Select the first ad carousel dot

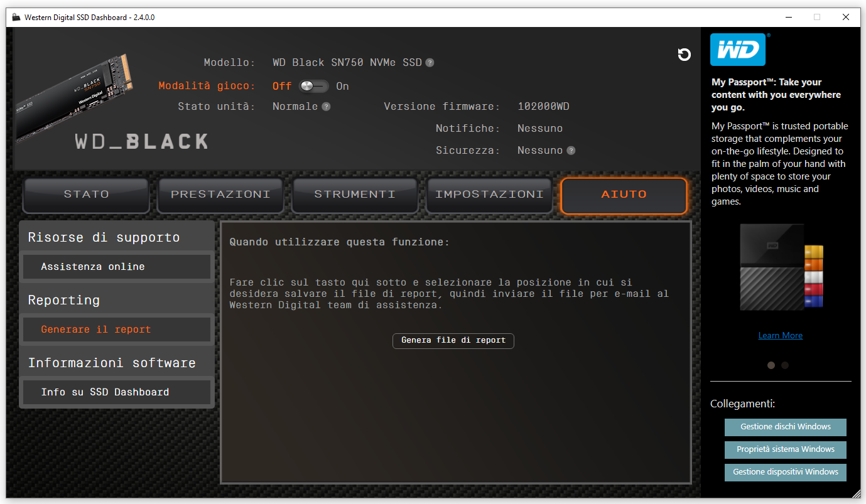[771, 365]
